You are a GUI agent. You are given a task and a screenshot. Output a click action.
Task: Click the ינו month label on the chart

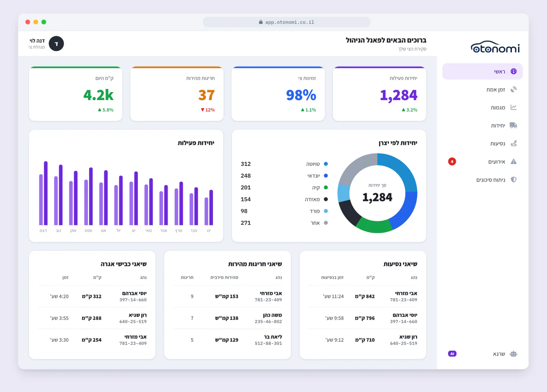209,231
